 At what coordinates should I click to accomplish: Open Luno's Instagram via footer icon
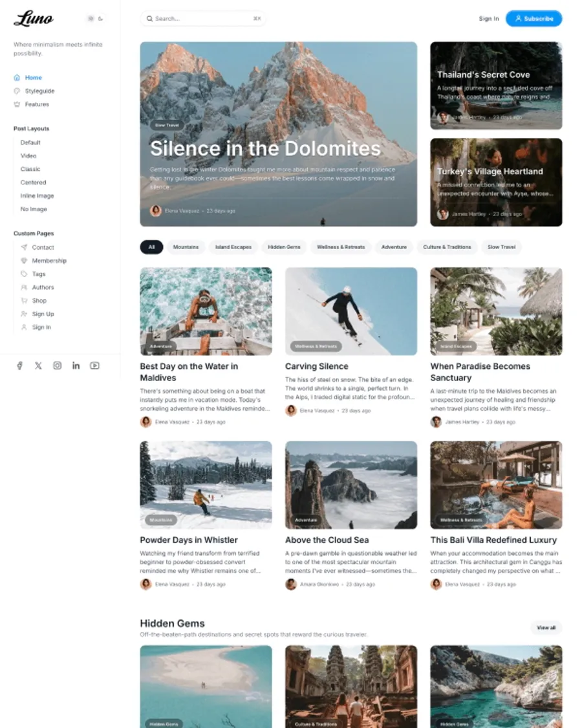point(57,366)
